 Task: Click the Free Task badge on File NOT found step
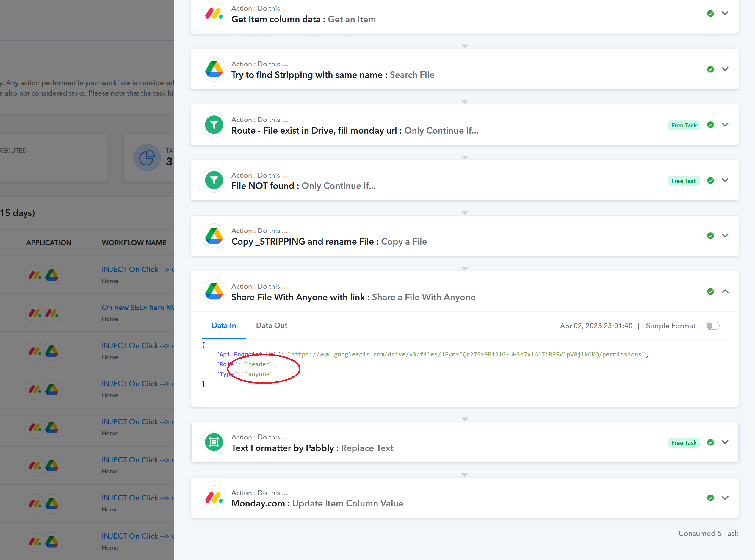684,181
